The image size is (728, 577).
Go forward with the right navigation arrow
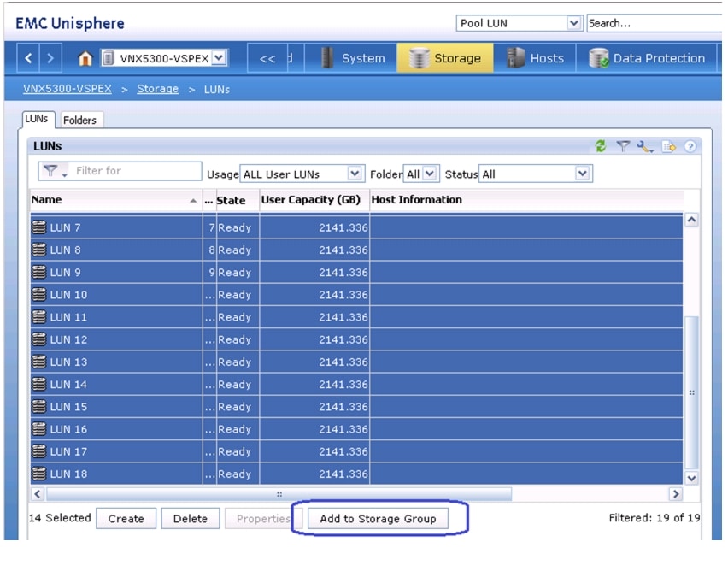point(50,58)
